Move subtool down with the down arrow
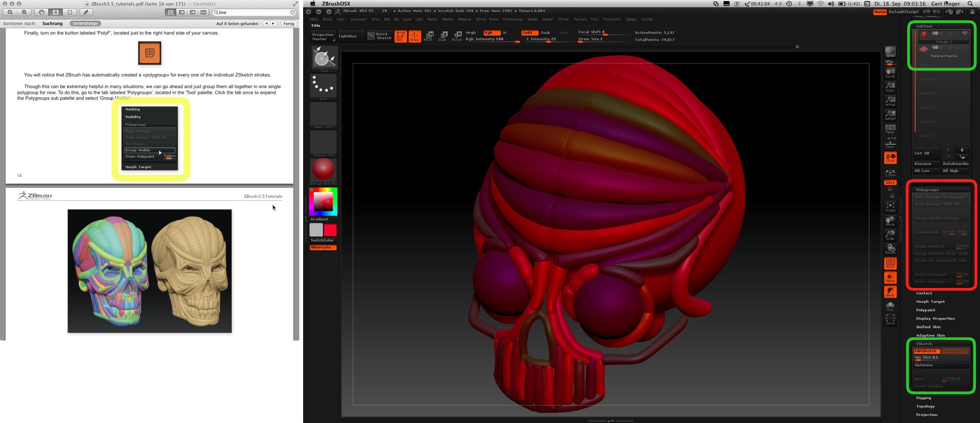 [962, 150]
